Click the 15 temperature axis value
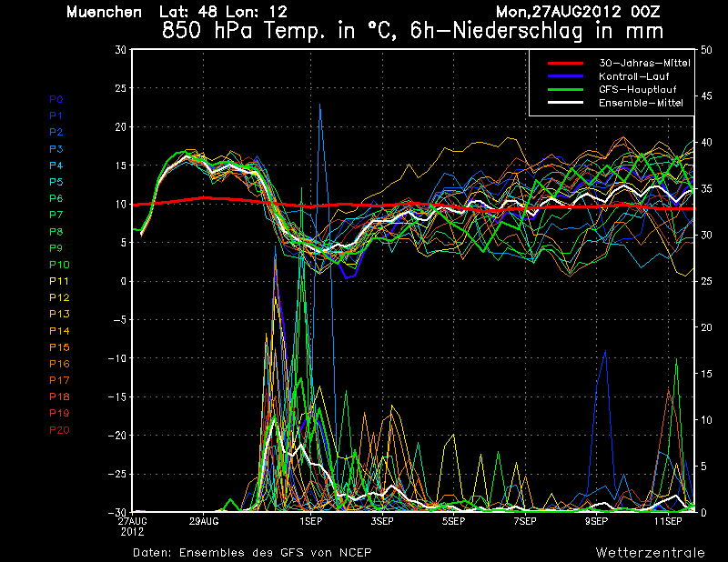 coord(121,166)
